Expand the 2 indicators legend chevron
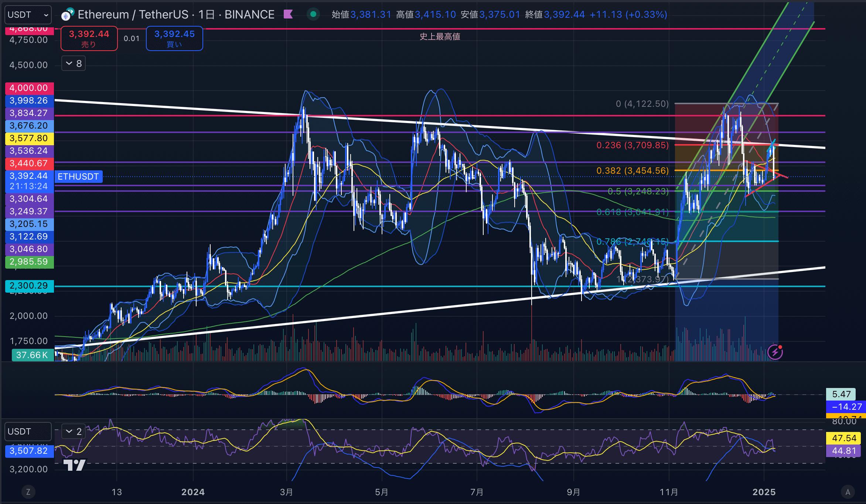 coord(74,431)
